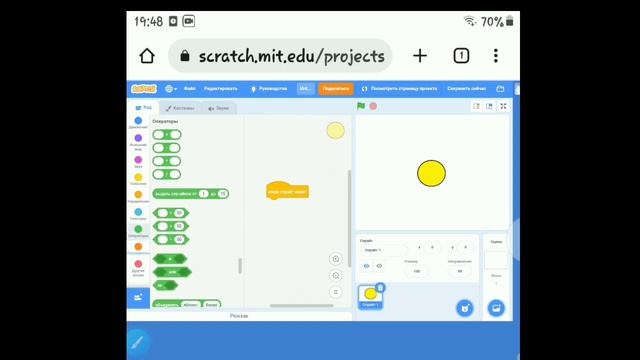
Task: Click the block palette scrollbar
Action: [x=240, y=266]
